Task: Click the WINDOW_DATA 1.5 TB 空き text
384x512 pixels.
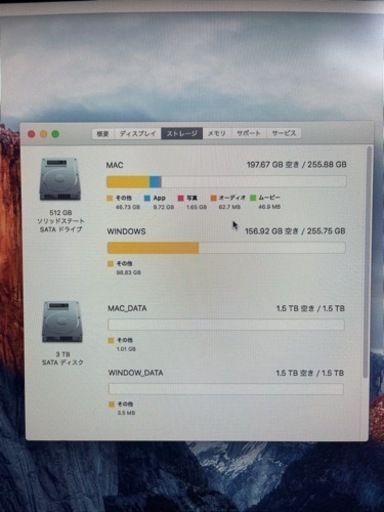Action: point(310,373)
